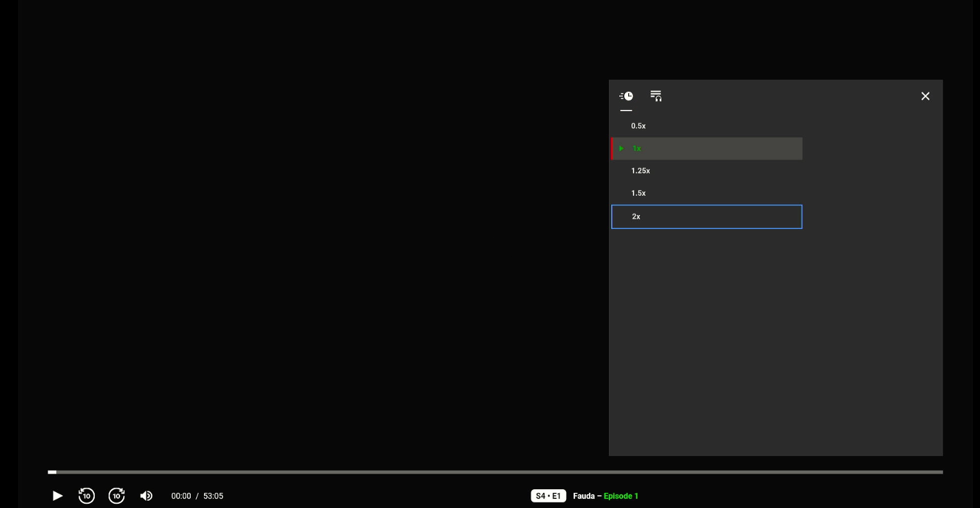The image size is (980, 508).
Task: Click the 00:00 current time text
Action: coord(181,496)
